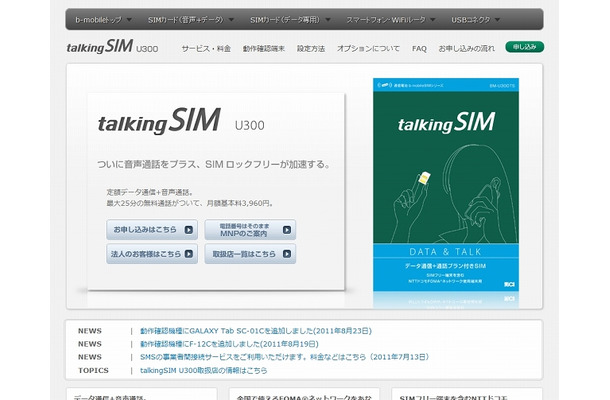Click arrow icon on 取扱店一覧はこちら
The width and height of the screenshot is (610, 400).
coord(287,254)
